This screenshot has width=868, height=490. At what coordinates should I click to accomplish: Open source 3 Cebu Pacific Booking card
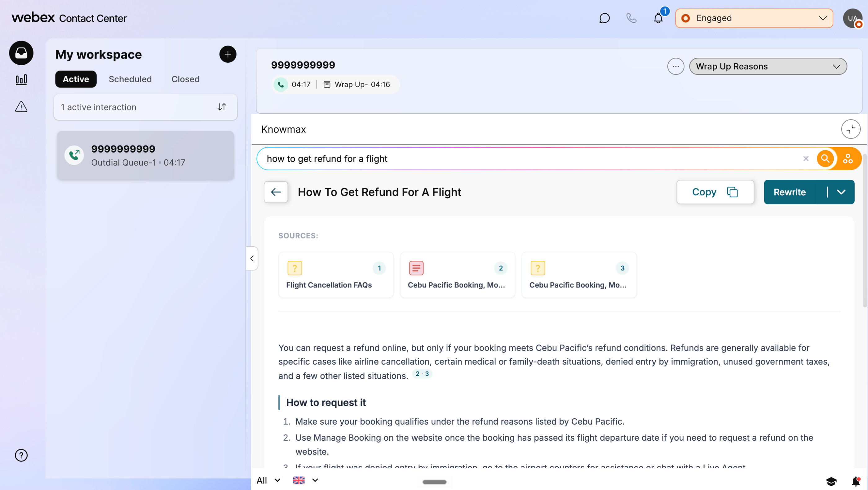point(579,275)
